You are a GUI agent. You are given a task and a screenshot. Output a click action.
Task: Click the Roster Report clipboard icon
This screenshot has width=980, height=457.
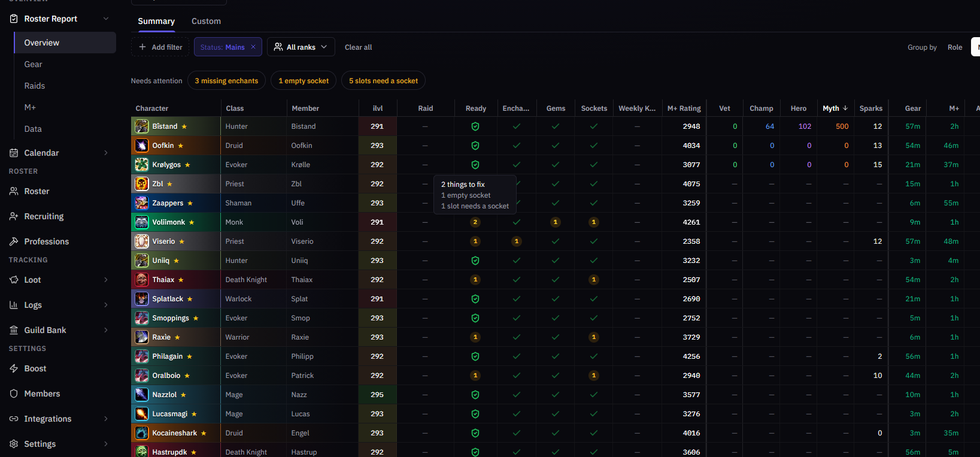tap(14, 19)
